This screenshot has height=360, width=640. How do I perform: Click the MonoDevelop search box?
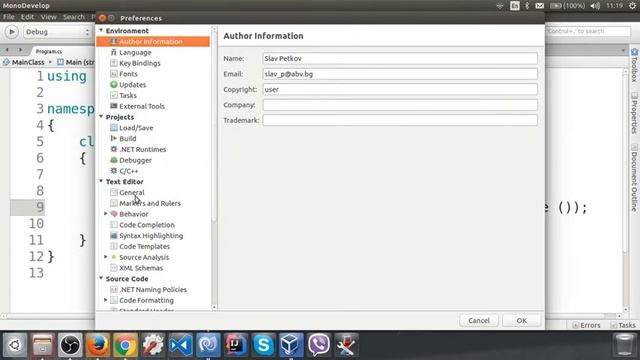click(x=588, y=31)
